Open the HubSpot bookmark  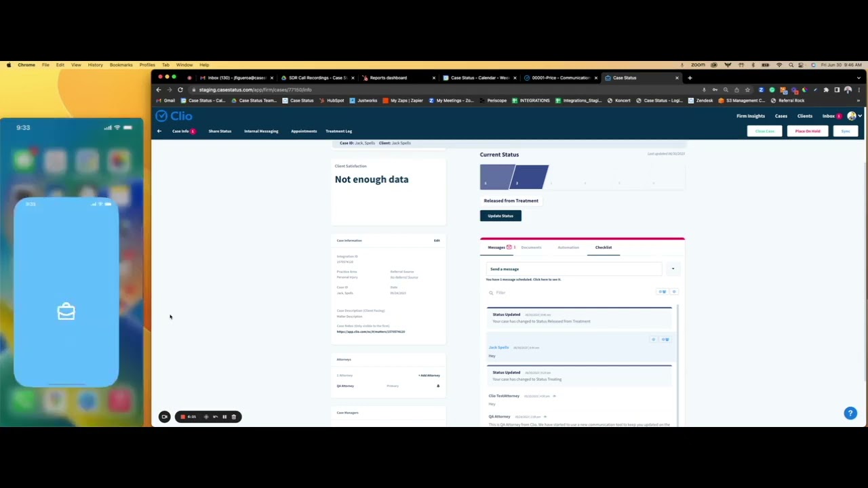point(332,100)
